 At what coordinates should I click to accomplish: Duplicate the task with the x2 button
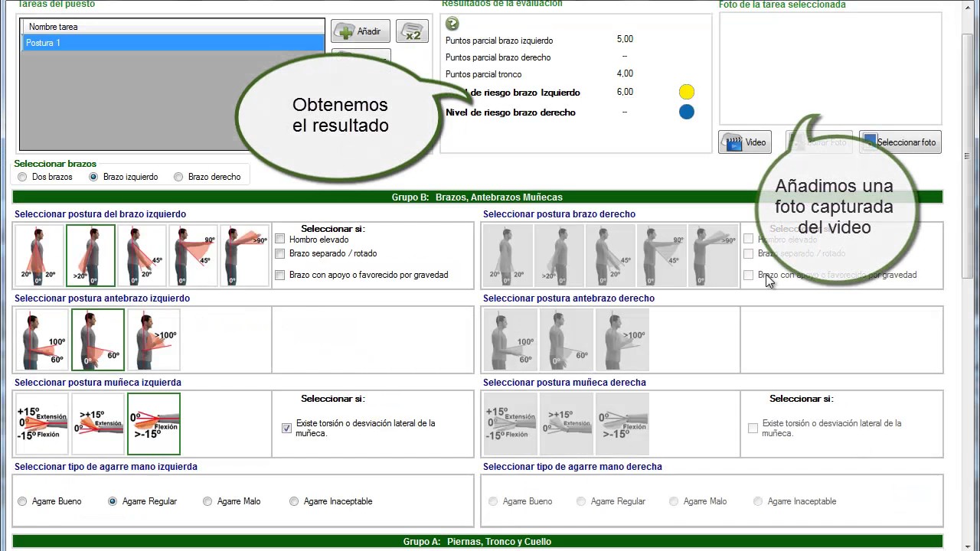pos(412,31)
